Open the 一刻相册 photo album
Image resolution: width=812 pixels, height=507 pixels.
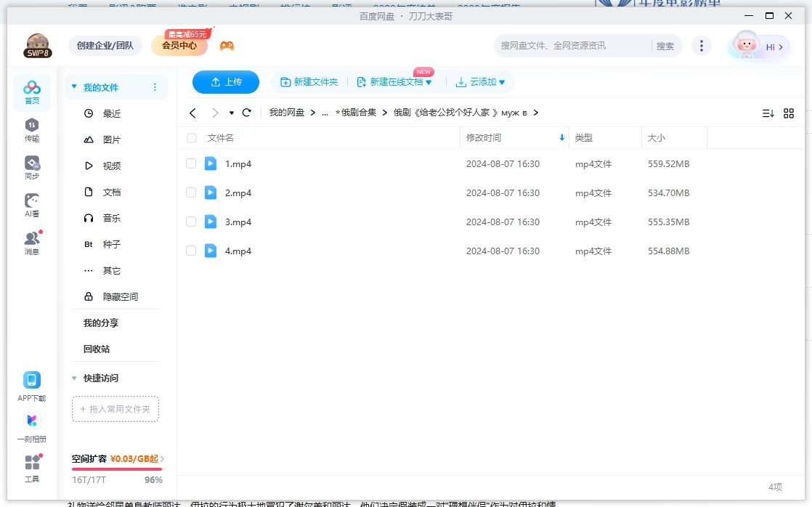tap(31, 426)
